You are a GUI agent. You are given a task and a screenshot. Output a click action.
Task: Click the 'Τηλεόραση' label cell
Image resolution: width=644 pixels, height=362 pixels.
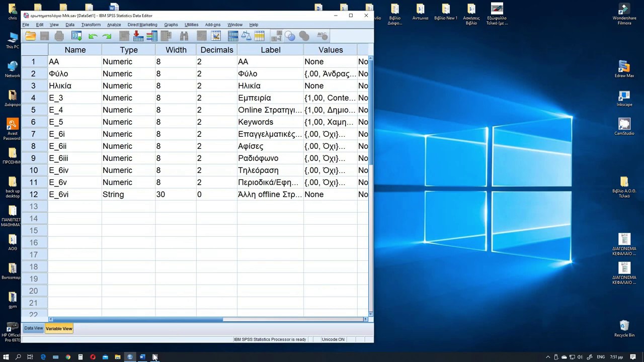point(270,170)
